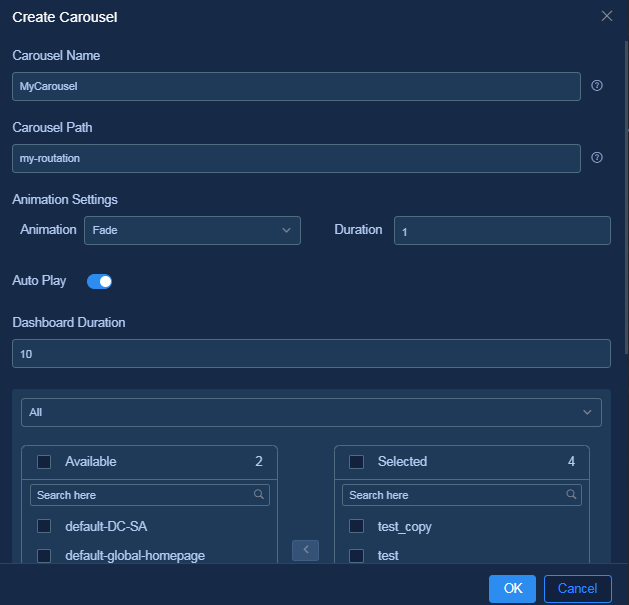Focus the Carousel Name input field

click(x=296, y=86)
